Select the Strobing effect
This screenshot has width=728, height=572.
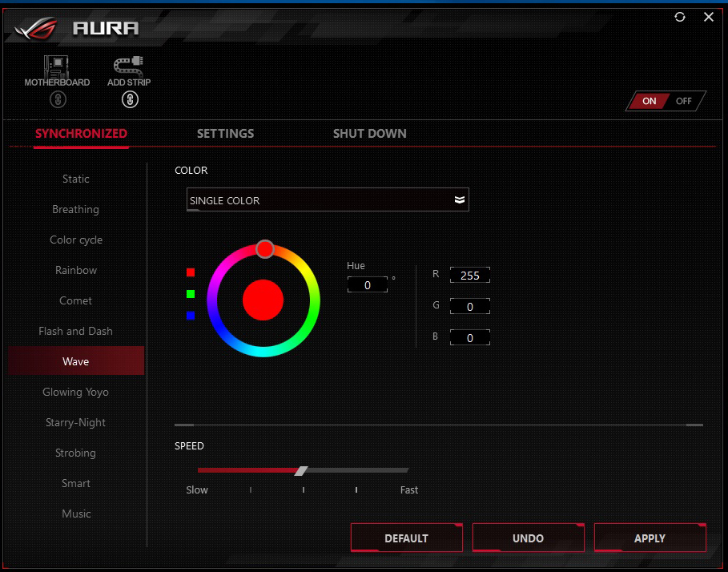(x=75, y=453)
